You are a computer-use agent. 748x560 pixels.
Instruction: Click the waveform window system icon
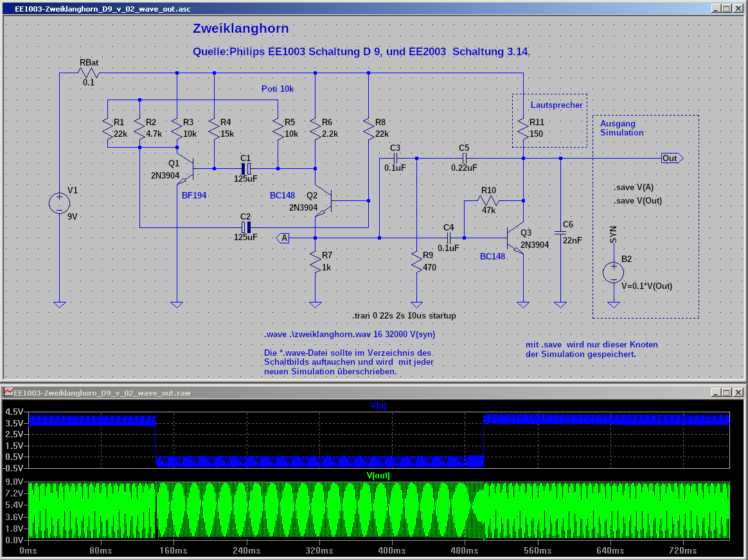[8, 393]
